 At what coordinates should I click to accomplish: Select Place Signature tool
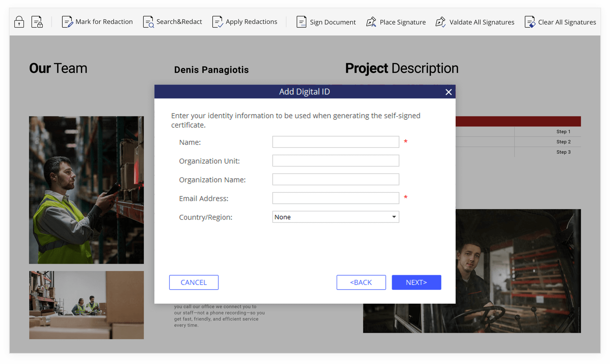pyautogui.click(x=396, y=22)
